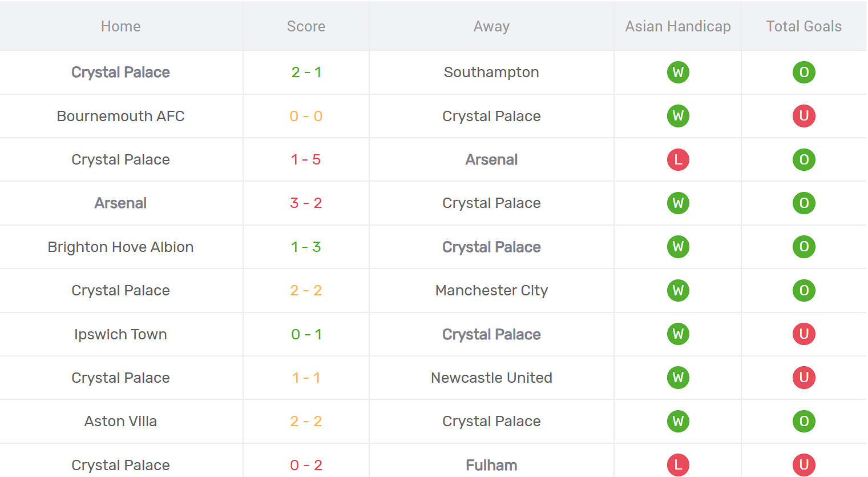Select the Ipswich Town team name
868x477 pixels.
pyautogui.click(x=120, y=334)
